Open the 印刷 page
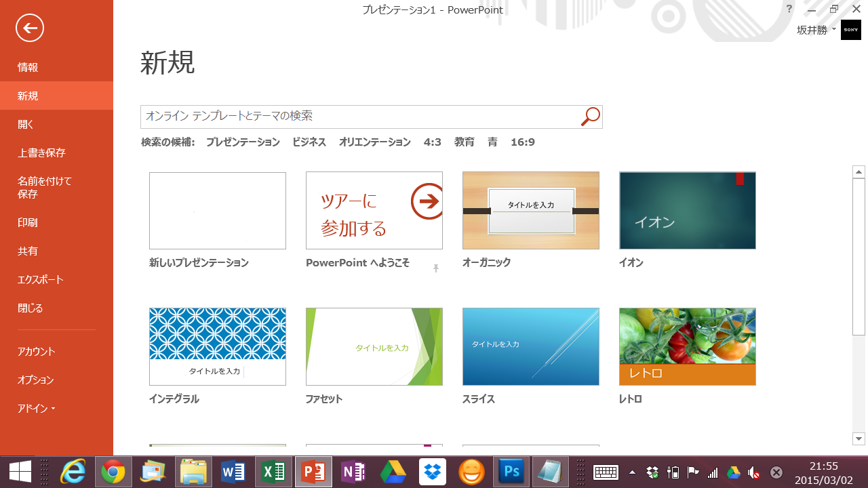 pyautogui.click(x=57, y=222)
